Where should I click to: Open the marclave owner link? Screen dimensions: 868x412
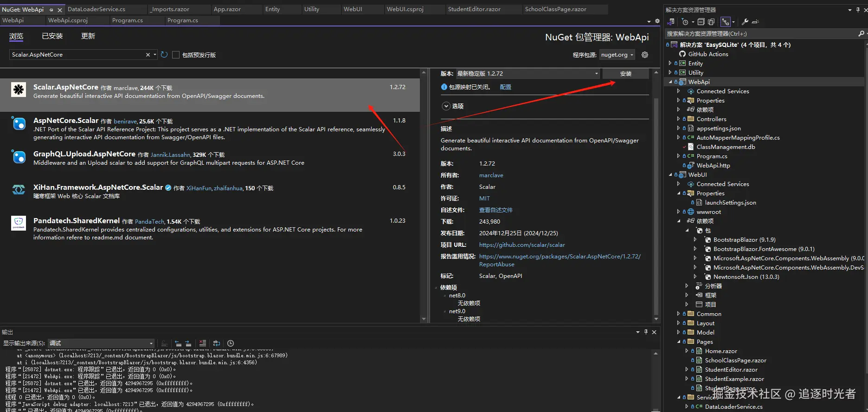pyautogui.click(x=491, y=175)
